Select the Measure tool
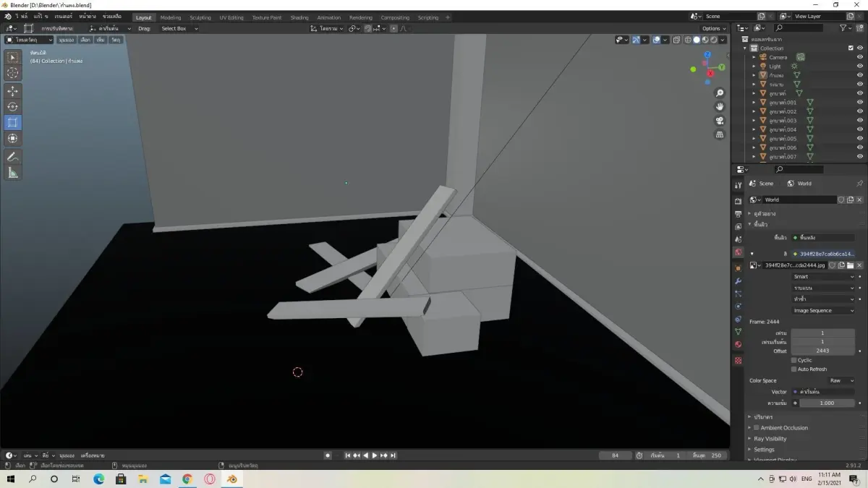Screen dimensions: 868x488 tap(13, 173)
